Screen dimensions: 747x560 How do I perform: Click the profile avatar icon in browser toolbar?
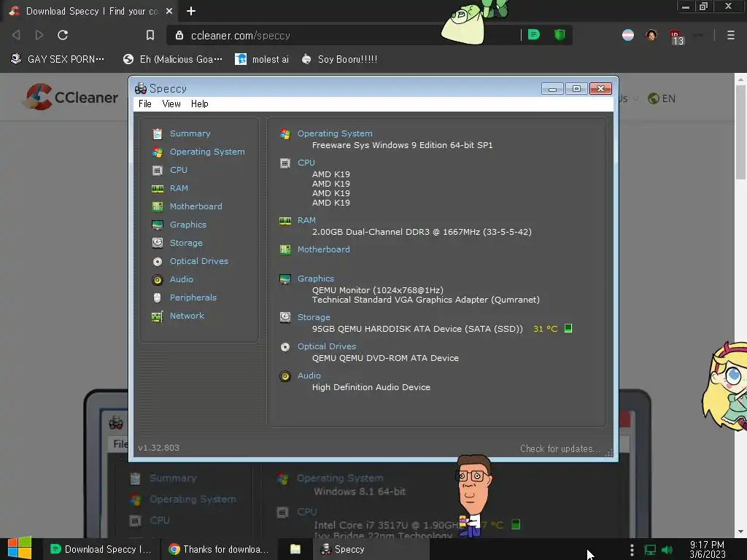coord(651,35)
